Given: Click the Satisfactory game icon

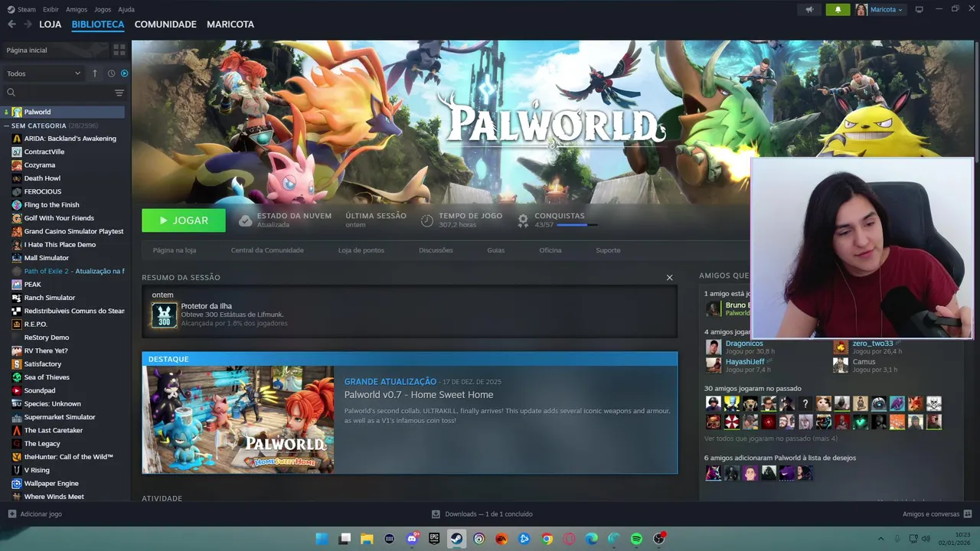Looking at the screenshot, I should click(17, 364).
